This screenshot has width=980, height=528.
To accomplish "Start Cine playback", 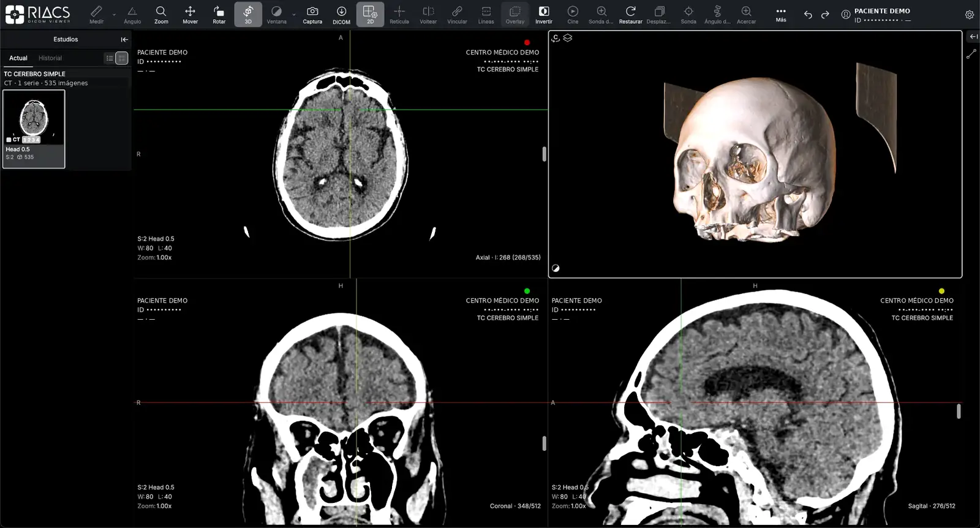I will pyautogui.click(x=573, y=14).
